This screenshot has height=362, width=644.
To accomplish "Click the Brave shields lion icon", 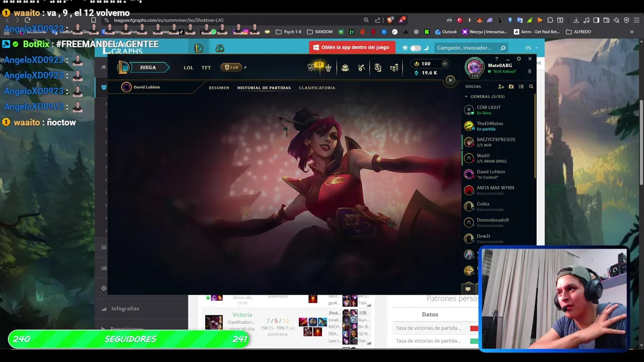I will click(390, 20).
